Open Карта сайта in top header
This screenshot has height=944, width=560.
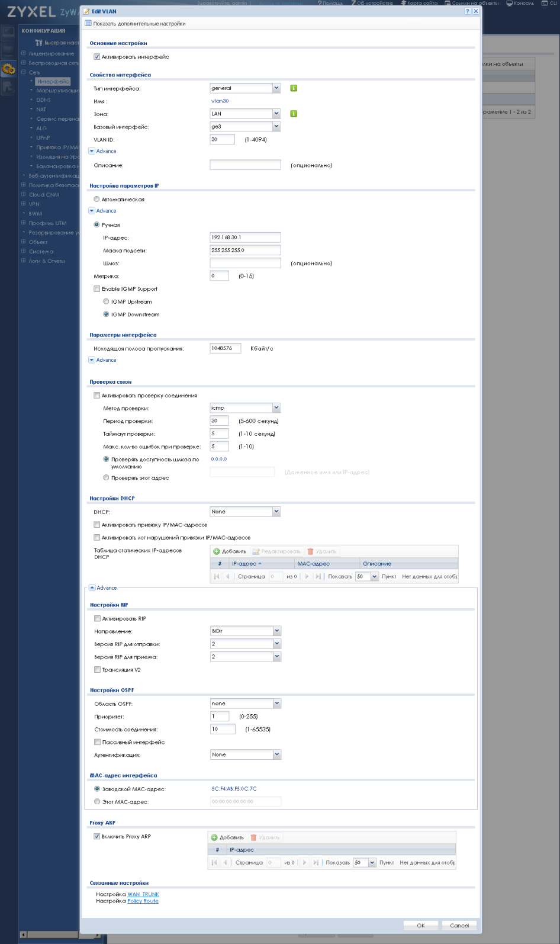419,3
